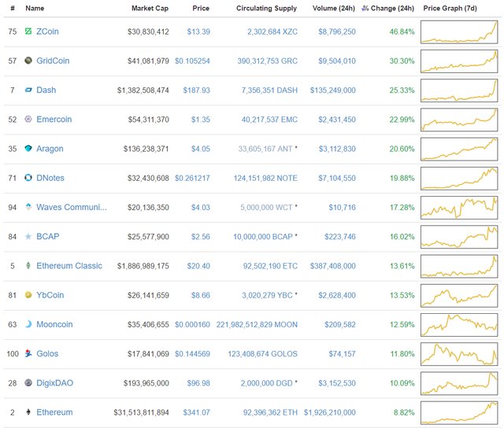Sort coins by Name header
Image resolution: width=504 pixels, height=428 pixels.
tap(35, 9)
